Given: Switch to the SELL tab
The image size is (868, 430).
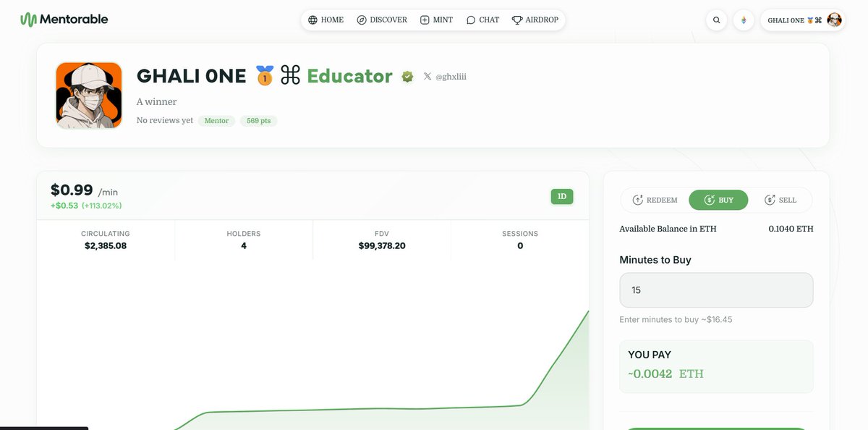Looking at the screenshot, I should coord(780,200).
